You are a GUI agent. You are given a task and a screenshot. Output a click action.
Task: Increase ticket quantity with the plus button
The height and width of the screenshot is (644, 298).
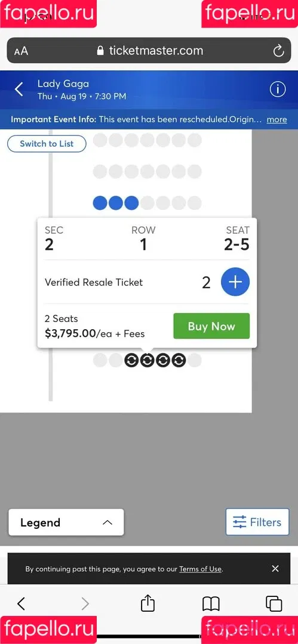235,282
